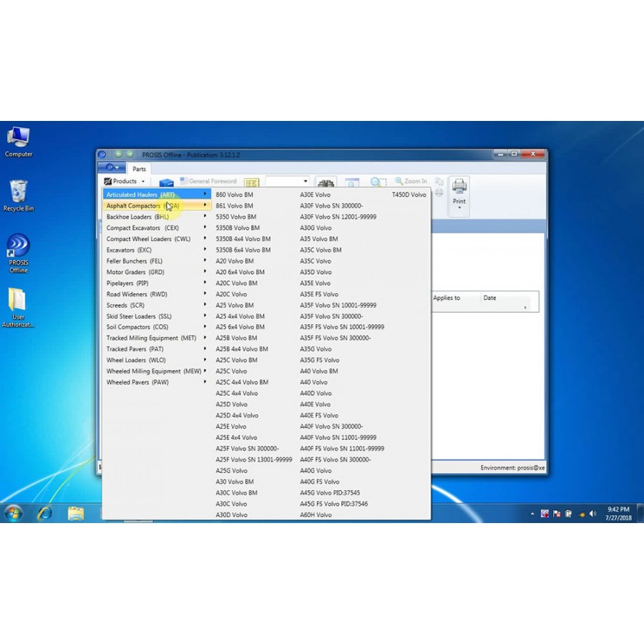
Task: Launch Internet Explorer from taskbar
Action: 44,513
